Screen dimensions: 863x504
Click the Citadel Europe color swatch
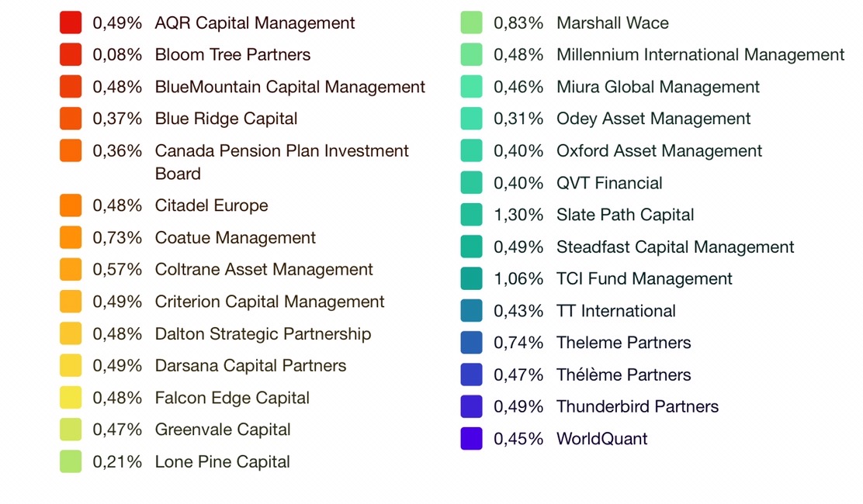[71, 205]
